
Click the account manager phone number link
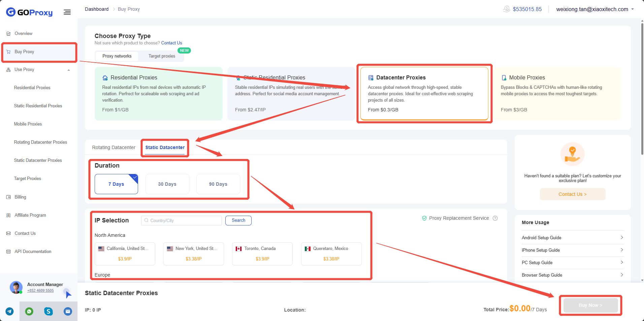click(x=40, y=291)
